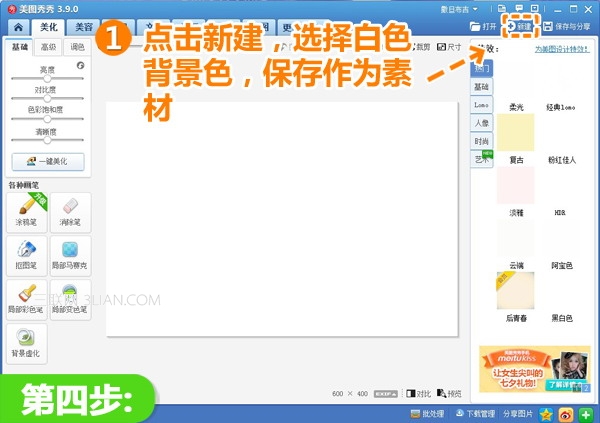This screenshot has width=600, height=423.
Task: Open the 夏日布吉 skin dropdown
Action: (x=459, y=9)
